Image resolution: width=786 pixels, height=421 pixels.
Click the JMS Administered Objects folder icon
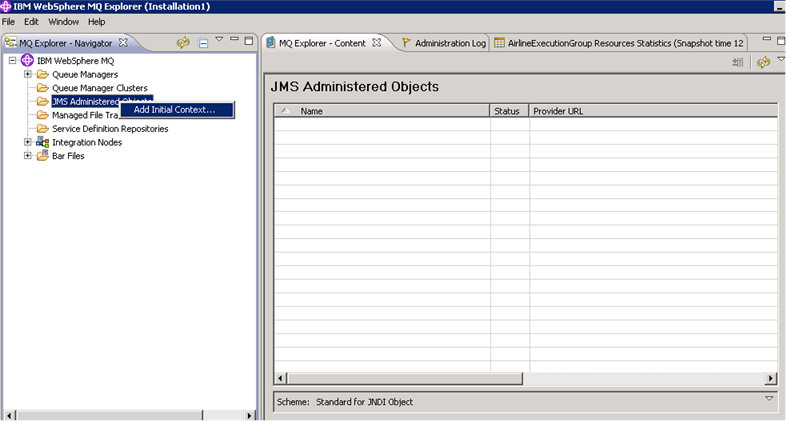[43, 101]
